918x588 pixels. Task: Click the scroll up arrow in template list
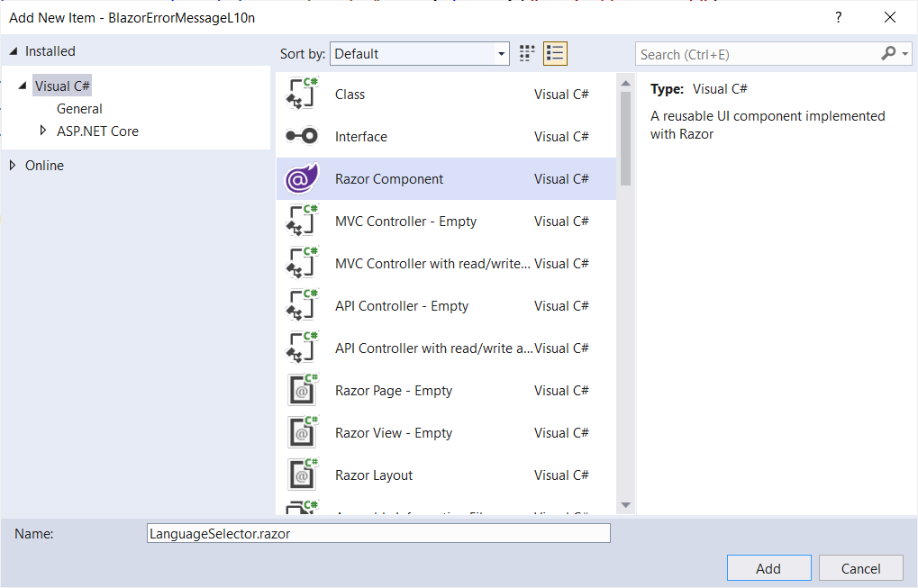[x=625, y=83]
